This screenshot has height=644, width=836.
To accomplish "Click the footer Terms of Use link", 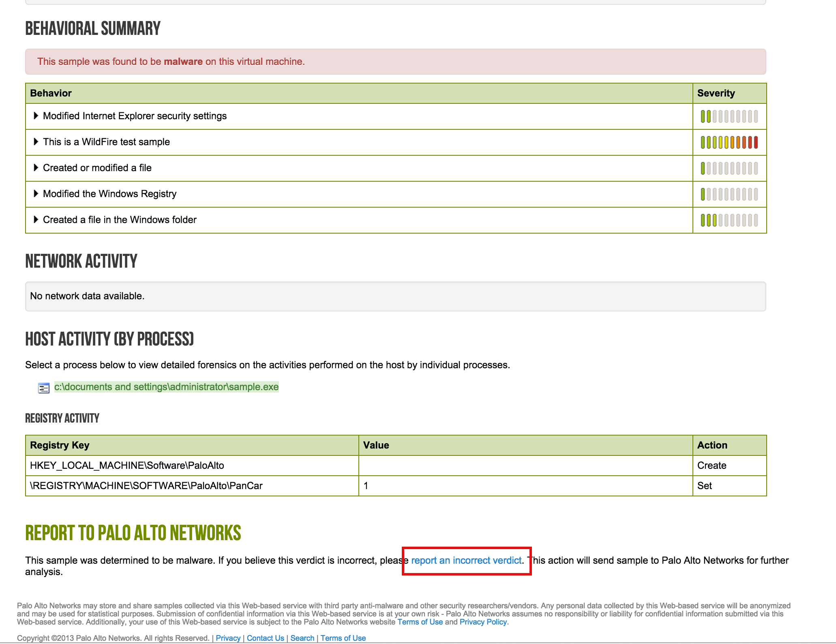I will (x=343, y=638).
